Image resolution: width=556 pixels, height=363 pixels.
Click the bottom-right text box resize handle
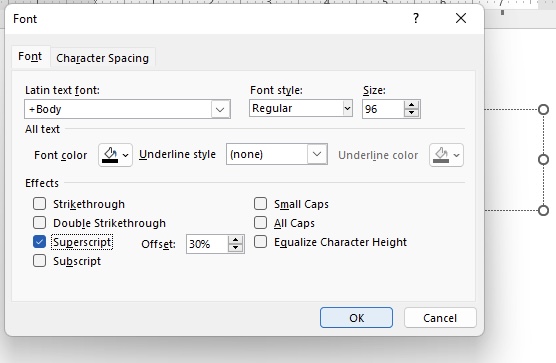(543, 211)
